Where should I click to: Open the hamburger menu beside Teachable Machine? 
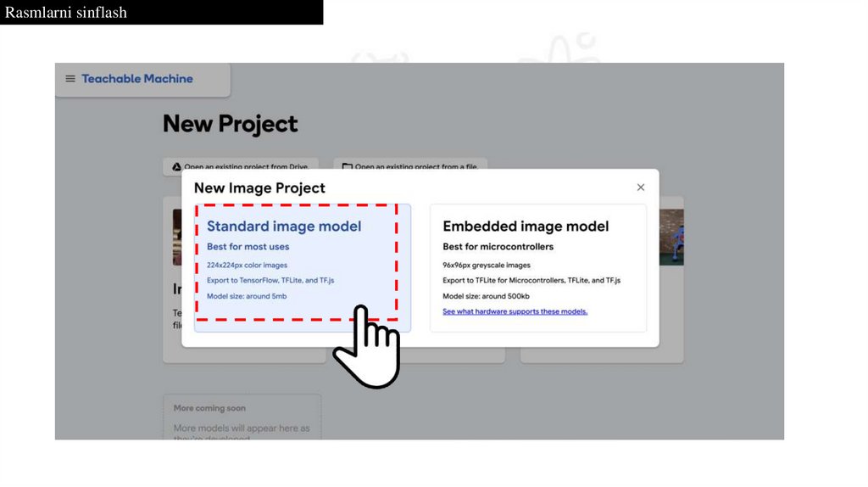[x=70, y=79]
